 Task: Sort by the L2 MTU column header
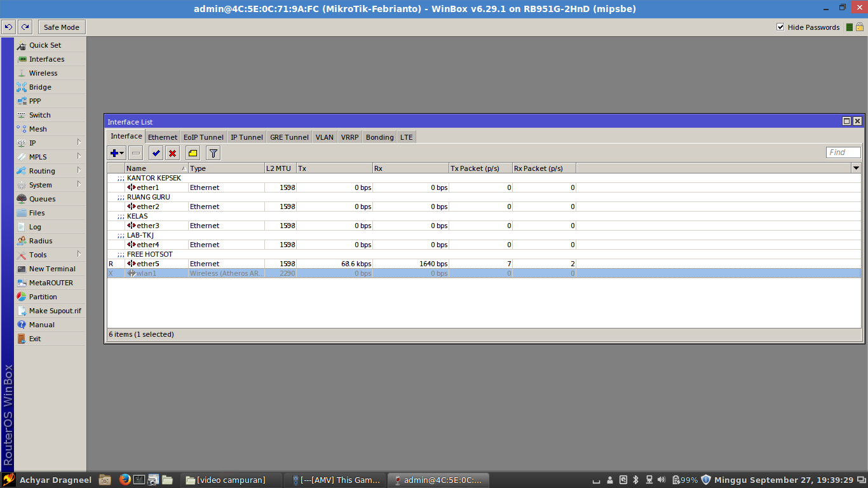click(280, 168)
